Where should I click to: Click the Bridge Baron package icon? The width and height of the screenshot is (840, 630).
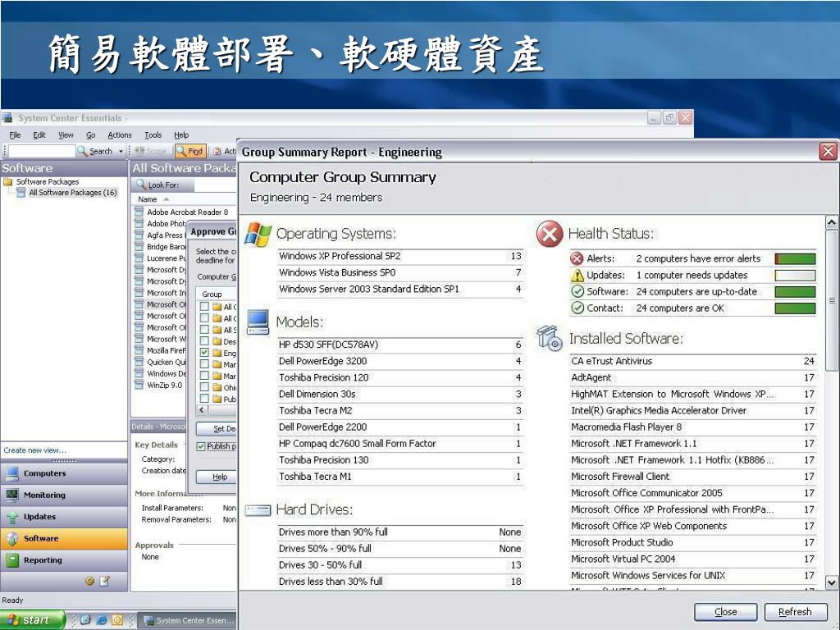[x=139, y=246]
